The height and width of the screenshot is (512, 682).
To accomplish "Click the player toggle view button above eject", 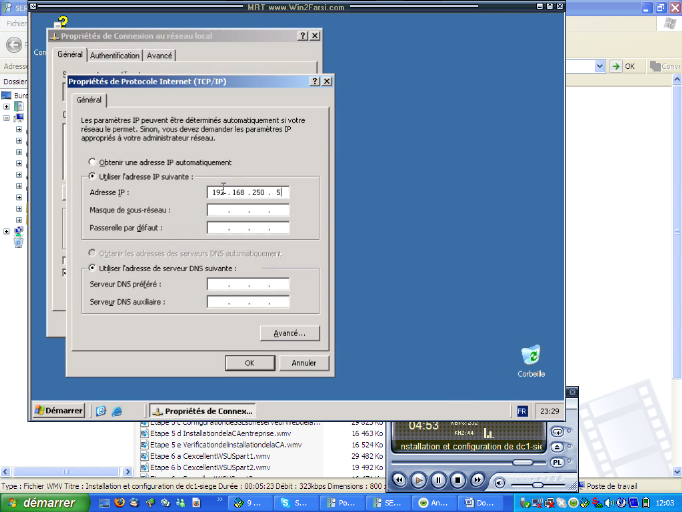I will (557, 432).
